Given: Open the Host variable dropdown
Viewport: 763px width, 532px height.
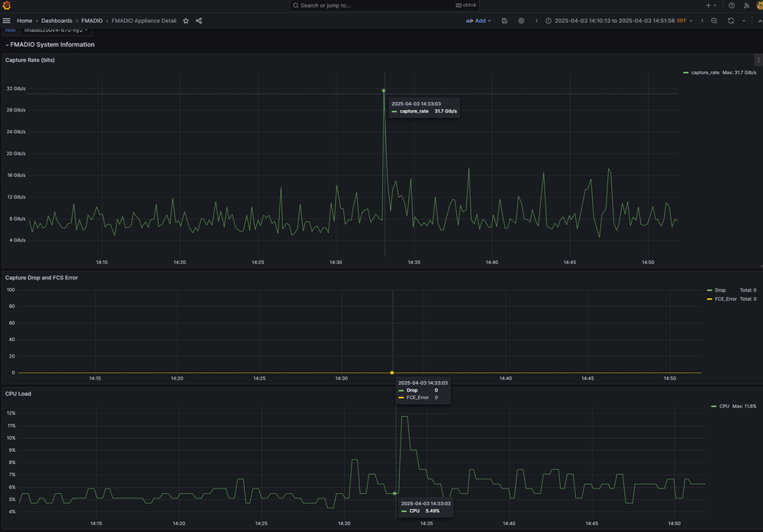Looking at the screenshot, I should (x=56, y=31).
